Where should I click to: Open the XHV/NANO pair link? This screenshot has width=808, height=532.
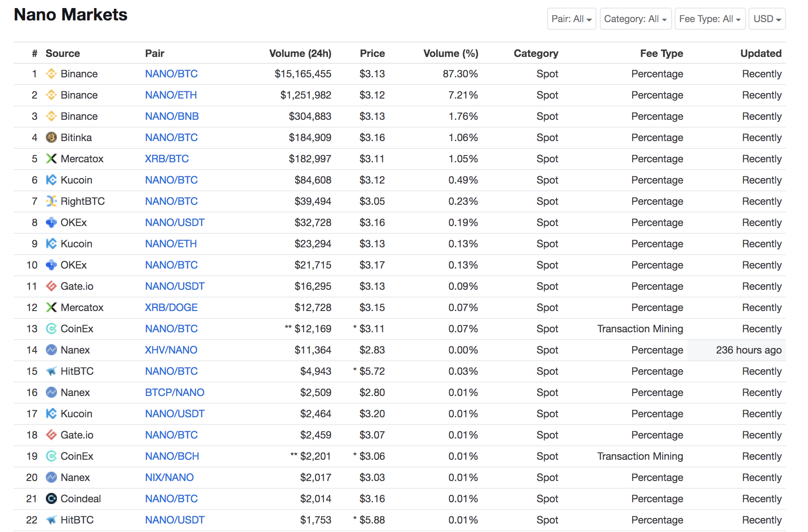click(171, 350)
